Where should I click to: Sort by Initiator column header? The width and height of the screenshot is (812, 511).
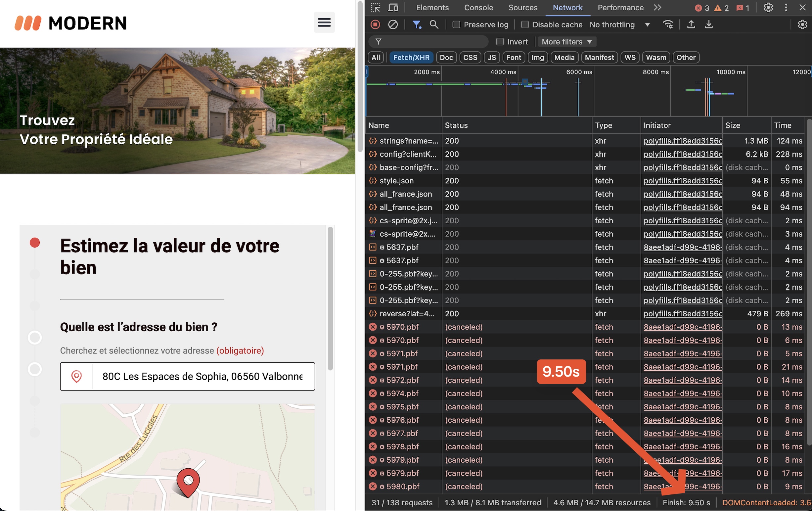[681, 125]
